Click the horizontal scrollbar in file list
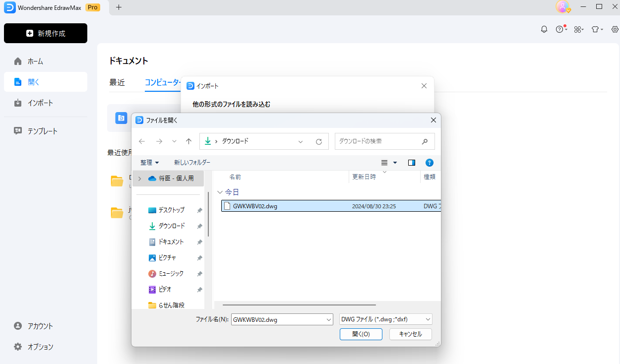This screenshot has height=364, width=620. pyautogui.click(x=299, y=305)
